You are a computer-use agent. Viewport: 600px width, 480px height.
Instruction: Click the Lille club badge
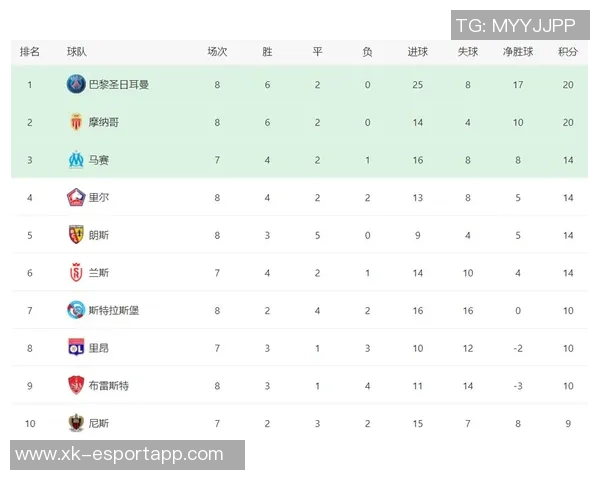pos(77,197)
